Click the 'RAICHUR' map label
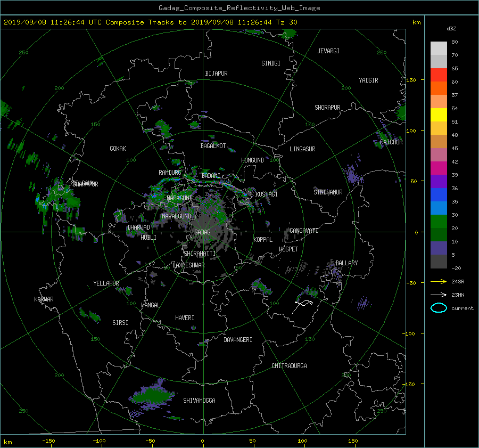 (391, 142)
